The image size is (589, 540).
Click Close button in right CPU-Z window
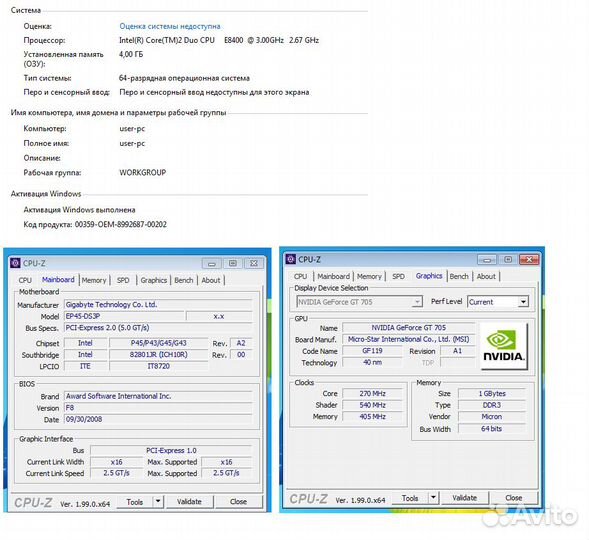513,498
